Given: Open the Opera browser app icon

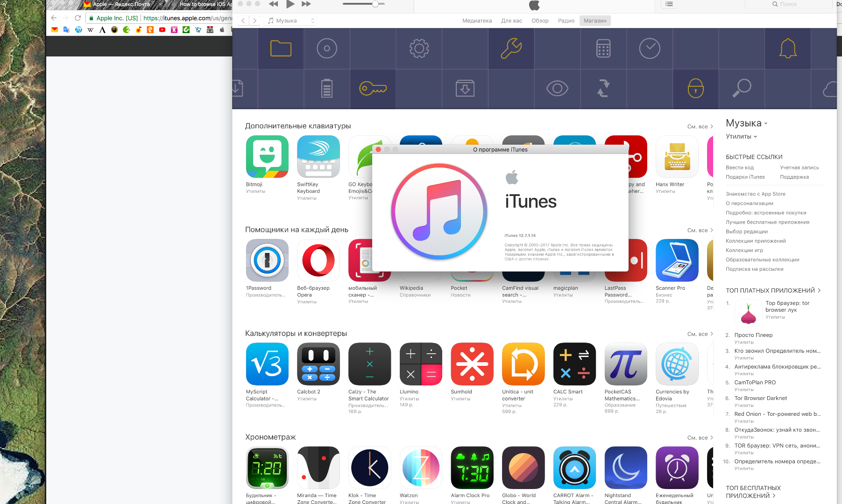Looking at the screenshot, I should point(318,260).
